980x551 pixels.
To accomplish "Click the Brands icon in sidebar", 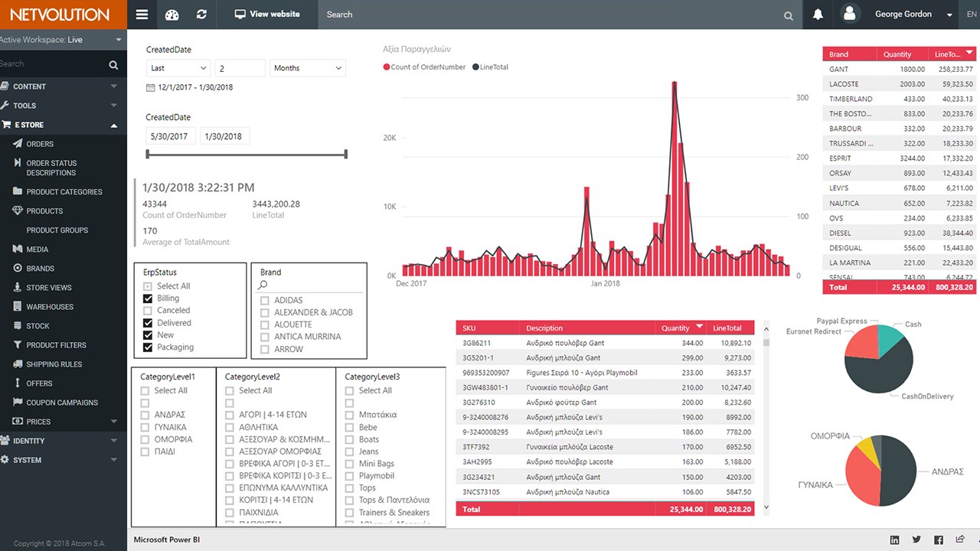I will 18,268.
